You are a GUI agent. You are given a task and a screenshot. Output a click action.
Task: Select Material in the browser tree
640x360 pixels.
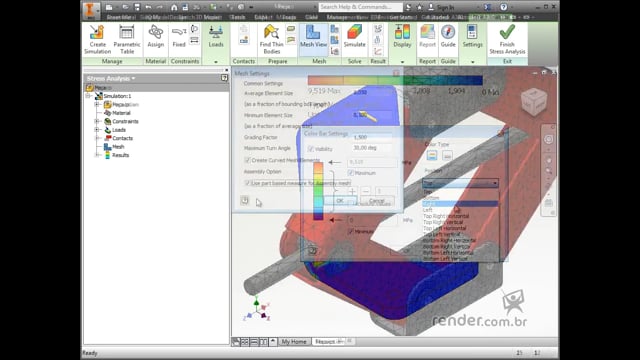121,113
